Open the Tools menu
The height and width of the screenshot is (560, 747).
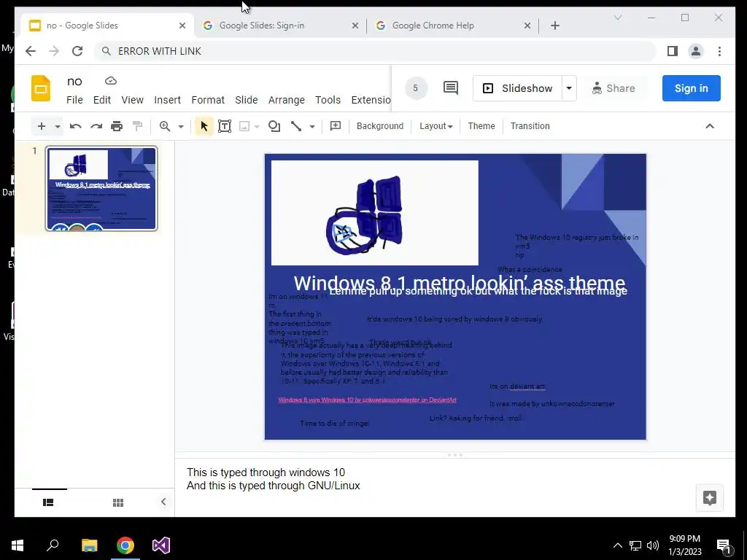coord(328,100)
